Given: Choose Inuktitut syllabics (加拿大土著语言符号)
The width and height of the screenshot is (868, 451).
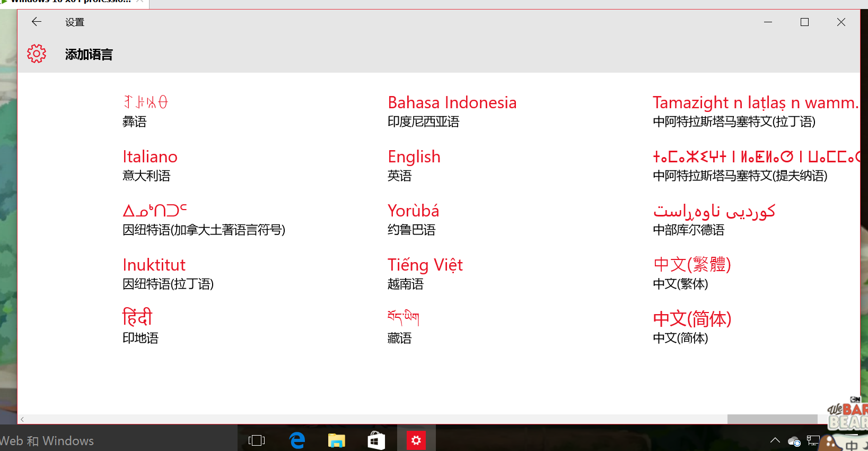Looking at the screenshot, I should click(x=204, y=220).
